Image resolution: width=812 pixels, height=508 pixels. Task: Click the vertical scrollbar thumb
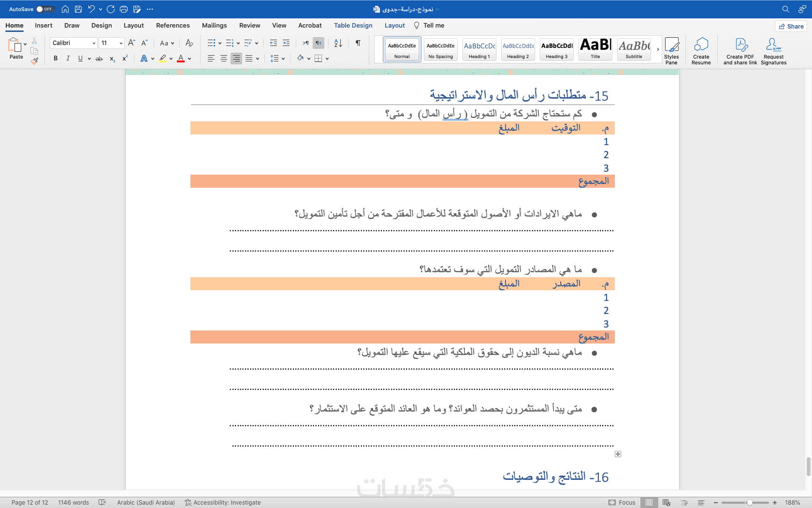[808, 467]
